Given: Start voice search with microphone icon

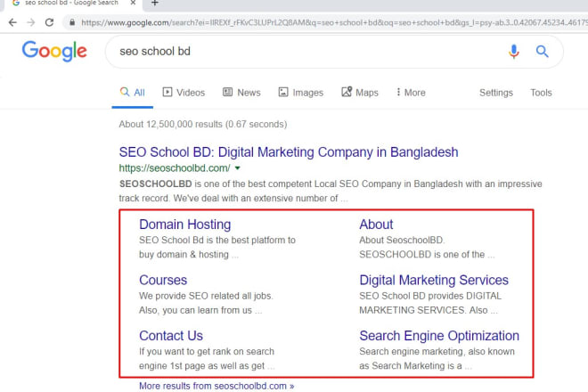Looking at the screenshot, I should (x=514, y=52).
